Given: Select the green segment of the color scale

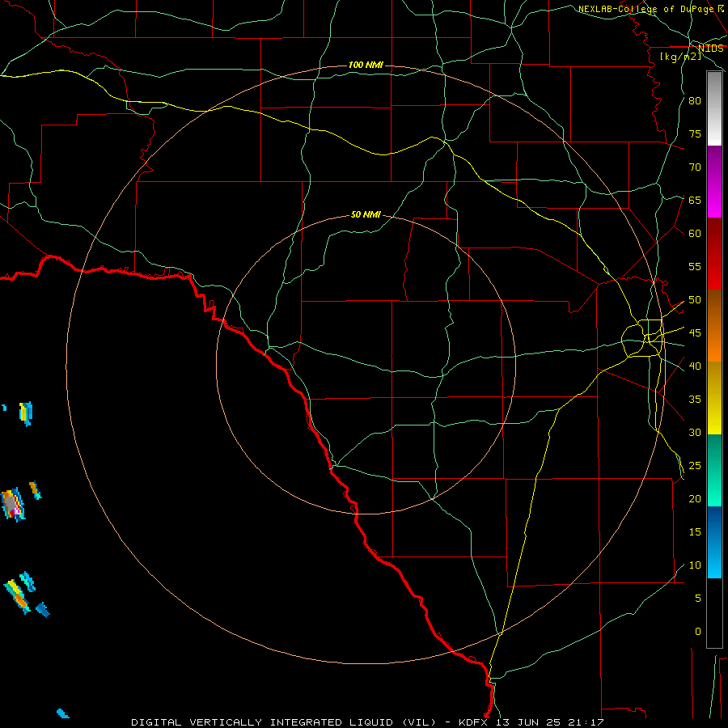Looking at the screenshot, I should coord(714,470).
